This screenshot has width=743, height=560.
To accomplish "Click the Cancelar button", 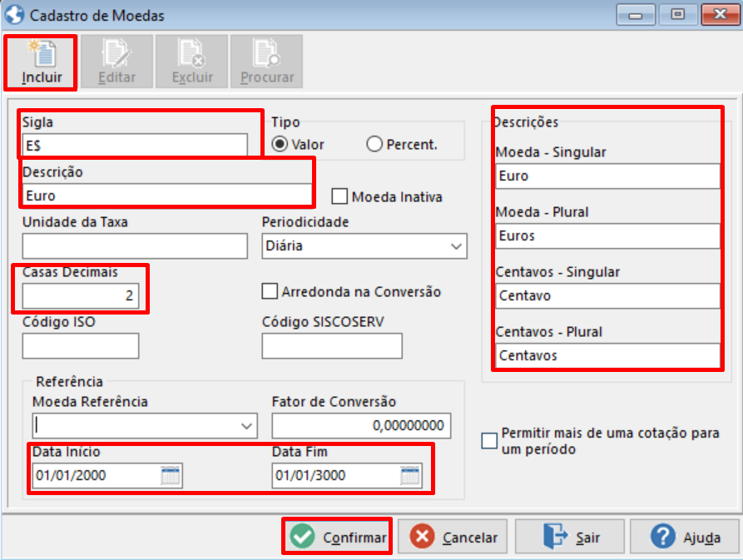I will [x=453, y=537].
